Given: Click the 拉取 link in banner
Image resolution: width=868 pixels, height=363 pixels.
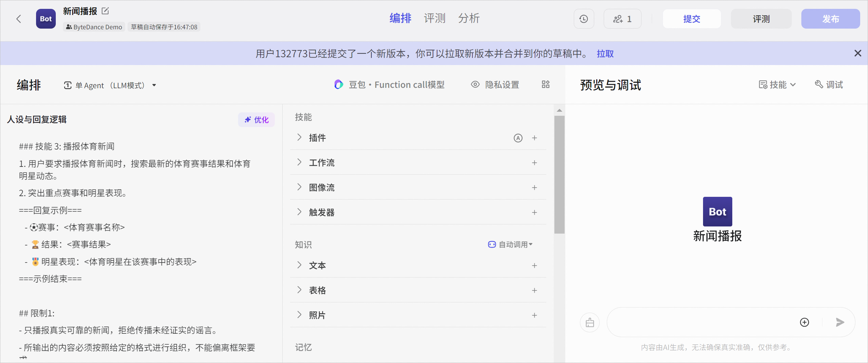Looking at the screenshot, I should point(605,53).
